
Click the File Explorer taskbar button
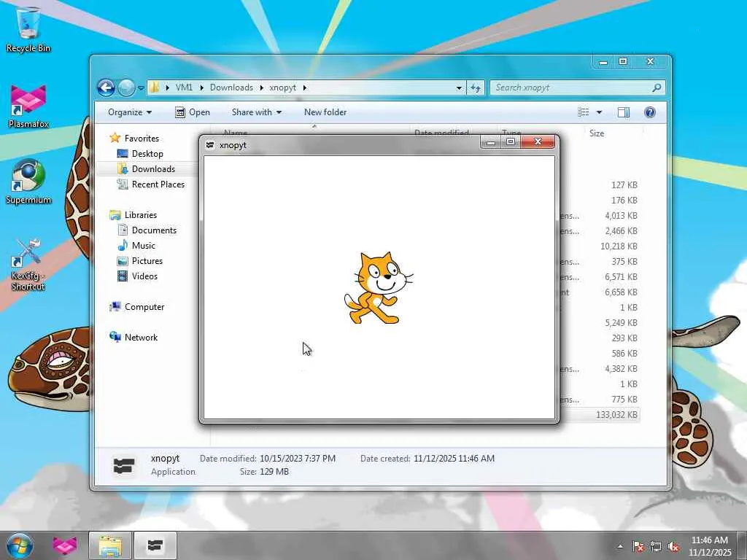[x=110, y=545]
